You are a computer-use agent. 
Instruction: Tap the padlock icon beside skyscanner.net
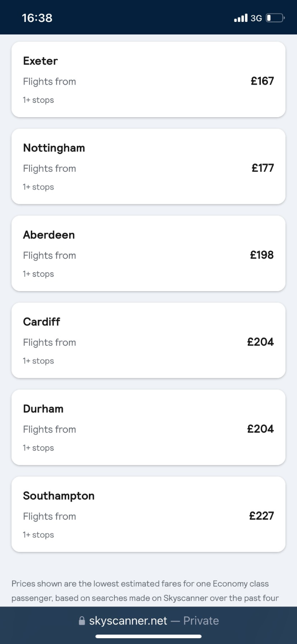(81, 621)
